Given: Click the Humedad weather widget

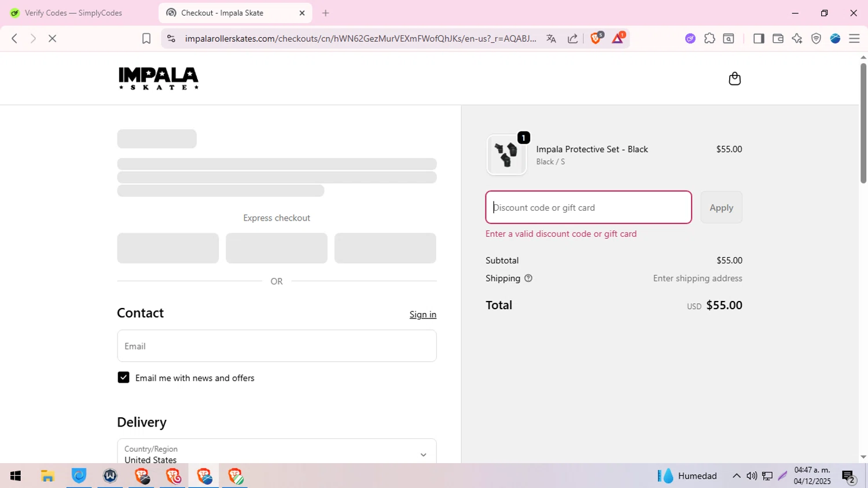Looking at the screenshot, I should point(687,476).
